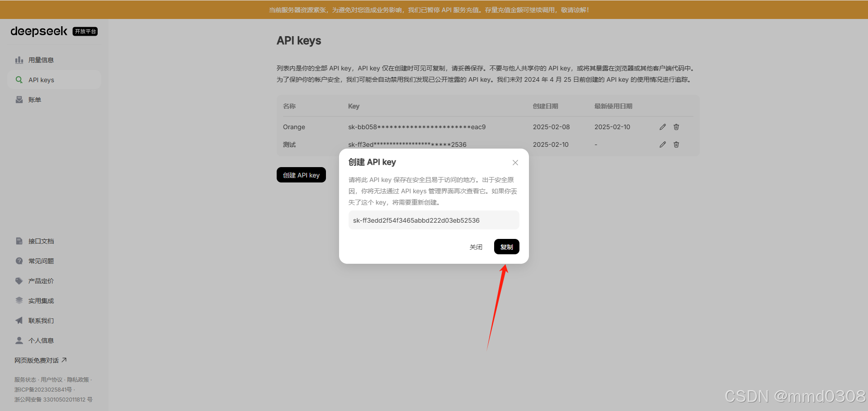Click the question mark icon beside 常见问题

click(x=19, y=261)
